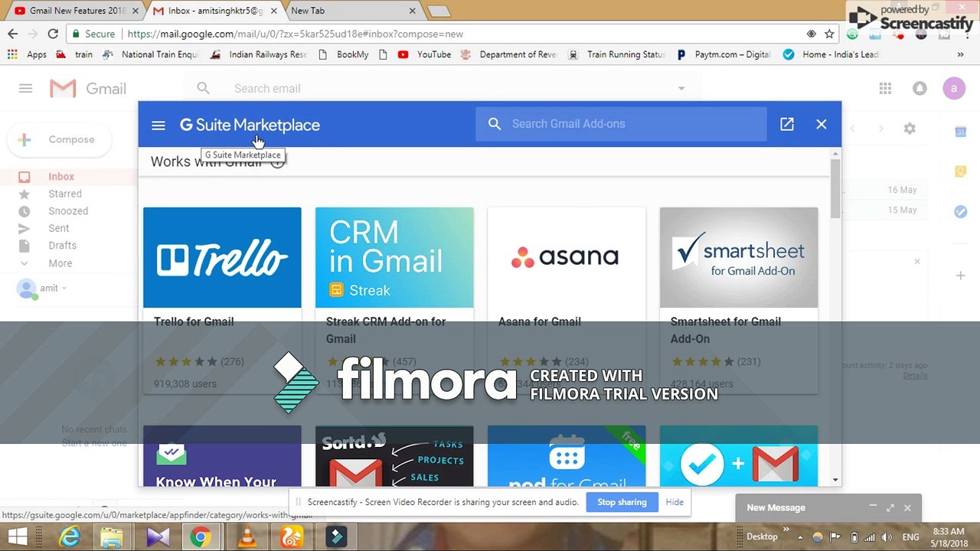Open Chrome from the taskbar
The height and width of the screenshot is (551, 980).
[x=201, y=537]
